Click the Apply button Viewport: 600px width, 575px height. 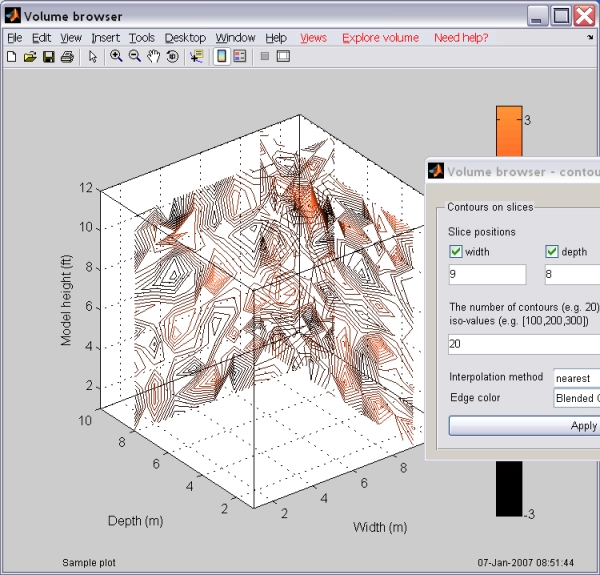tap(524, 426)
